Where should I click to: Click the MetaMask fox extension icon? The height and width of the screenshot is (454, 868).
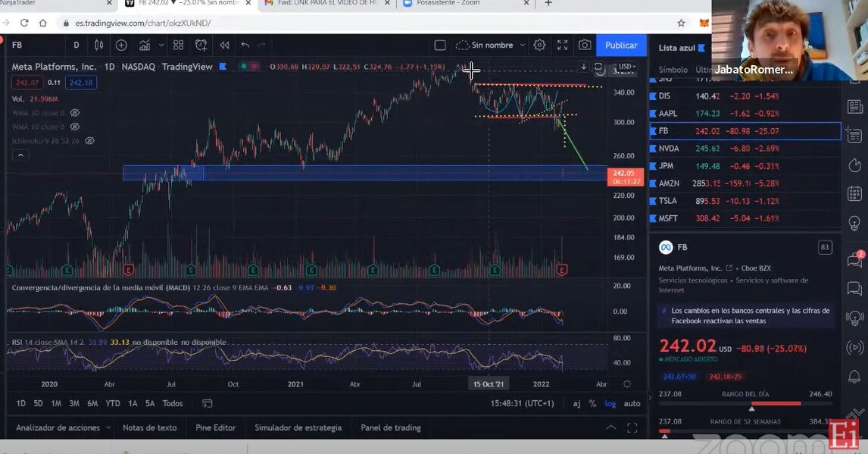click(x=704, y=23)
